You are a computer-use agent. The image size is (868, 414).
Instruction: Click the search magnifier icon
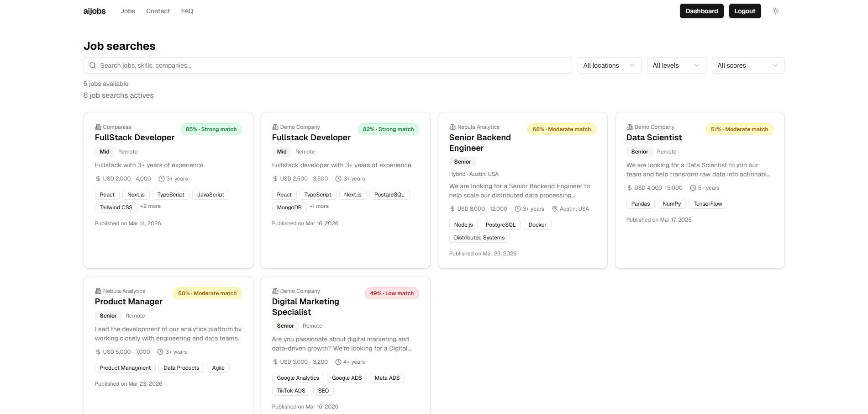coord(93,65)
